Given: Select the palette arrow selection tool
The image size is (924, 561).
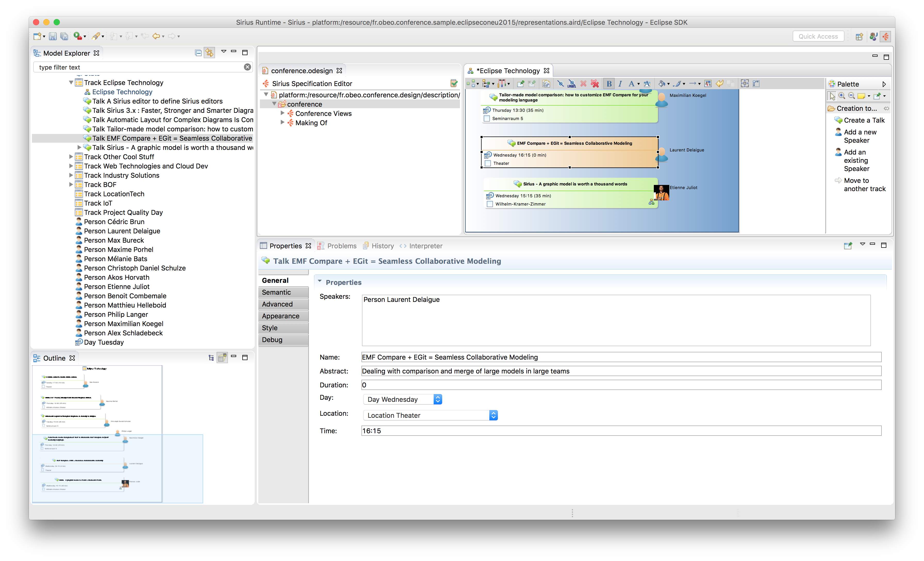Looking at the screenshot, I should 832,96.
